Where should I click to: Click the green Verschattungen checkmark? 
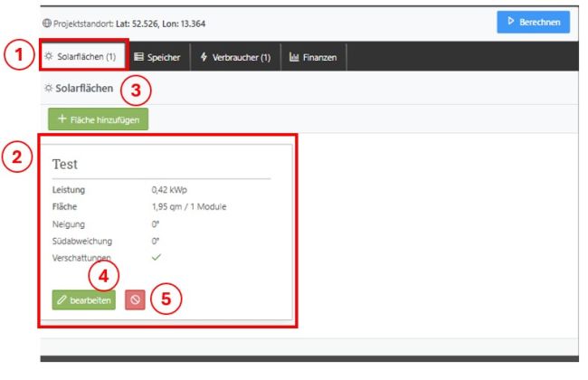coord(156,257)
